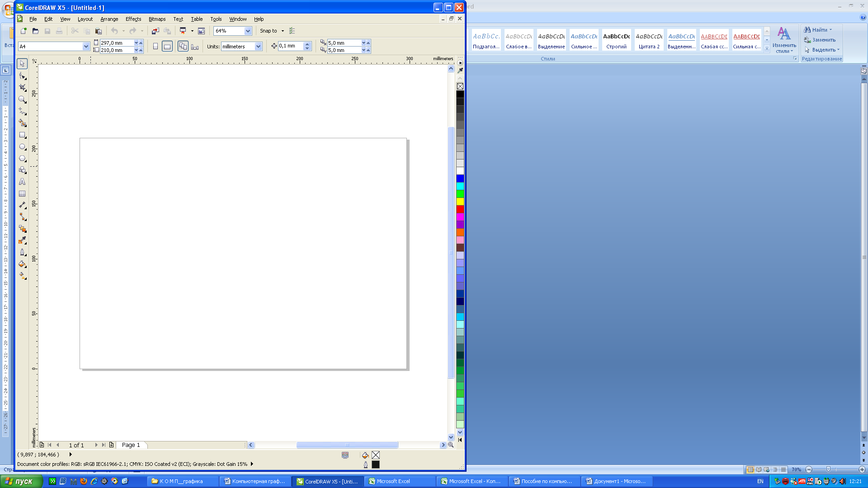Click the Paste icon
The image size is (868, 488).
99,31
